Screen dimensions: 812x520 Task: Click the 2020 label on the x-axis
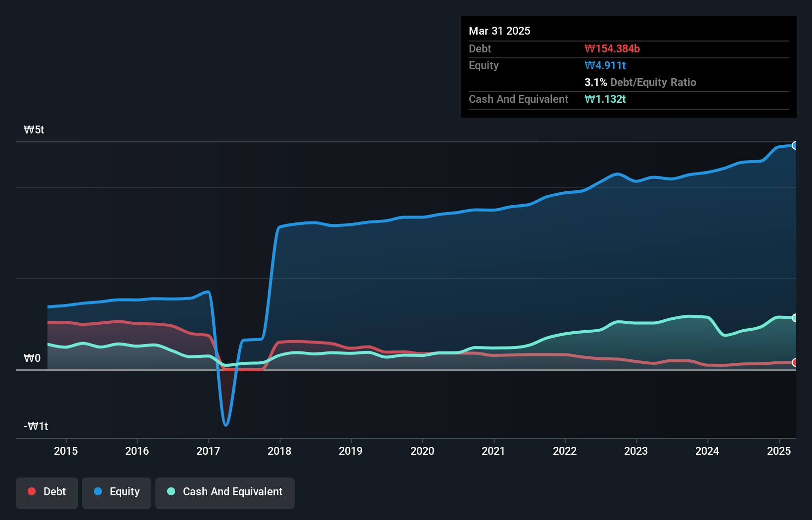pyautogui.click(x=422, y=451)
